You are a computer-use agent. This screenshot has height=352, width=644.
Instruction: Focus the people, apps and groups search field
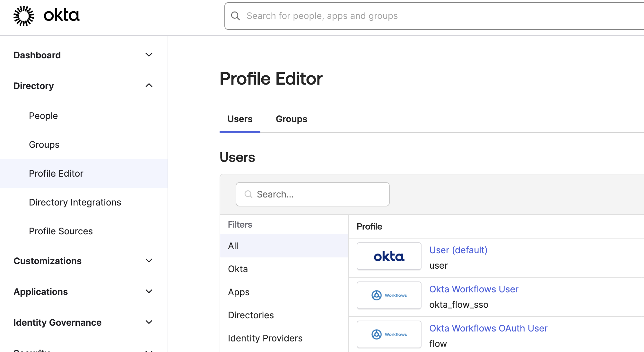pos(434,16)
